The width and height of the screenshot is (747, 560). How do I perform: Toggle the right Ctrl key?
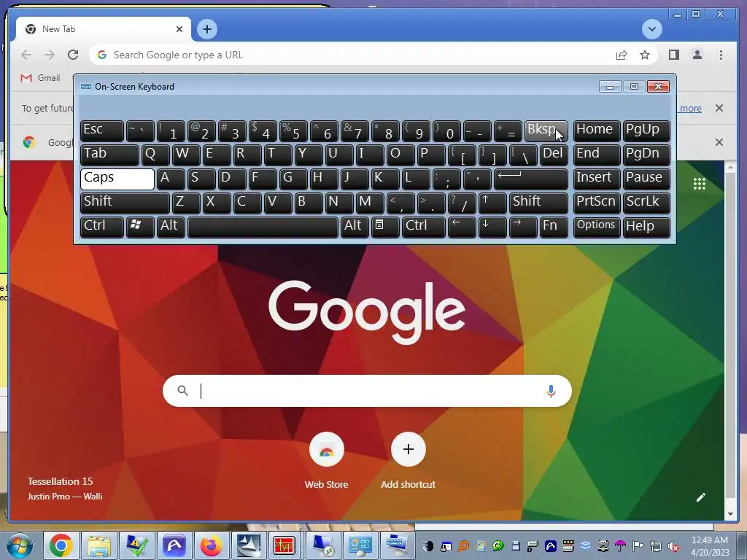pyautogui.click(x=424, y=227)
